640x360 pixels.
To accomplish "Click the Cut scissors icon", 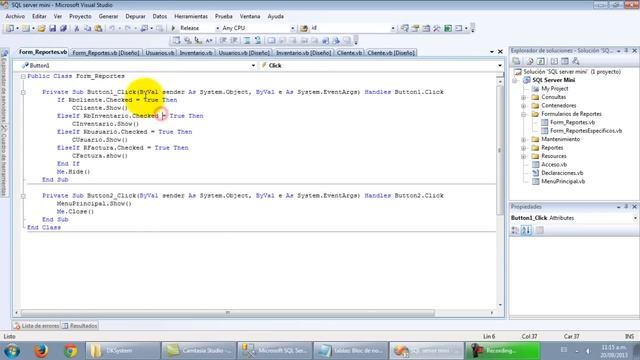I will [x=76, y=28].
